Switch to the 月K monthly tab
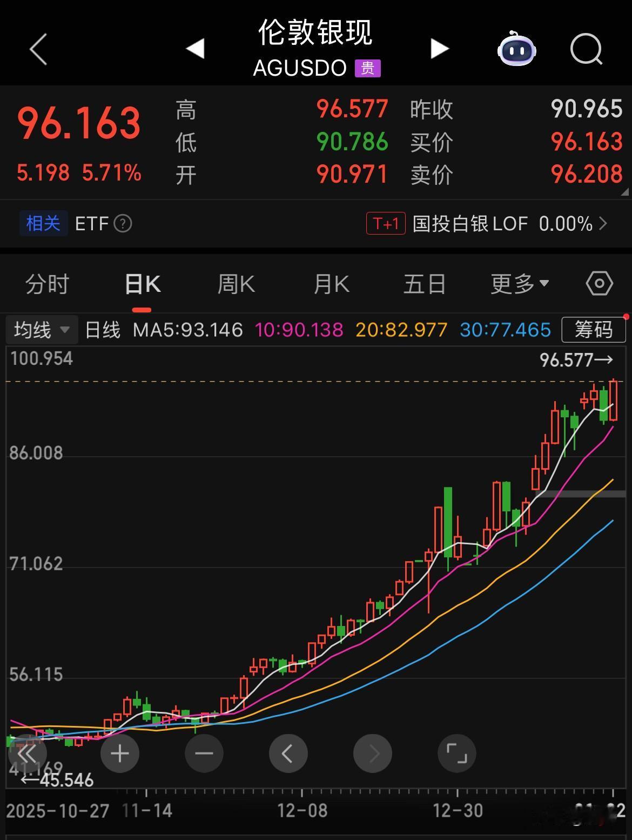This screenshot has width=632, height=840. click(331, 283)
